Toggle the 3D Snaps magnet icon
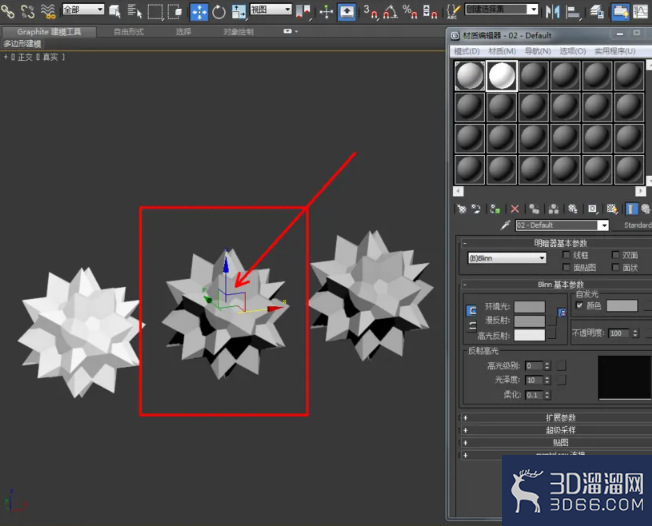The width and height of the screenshot is (652, 526). (370, 12)
